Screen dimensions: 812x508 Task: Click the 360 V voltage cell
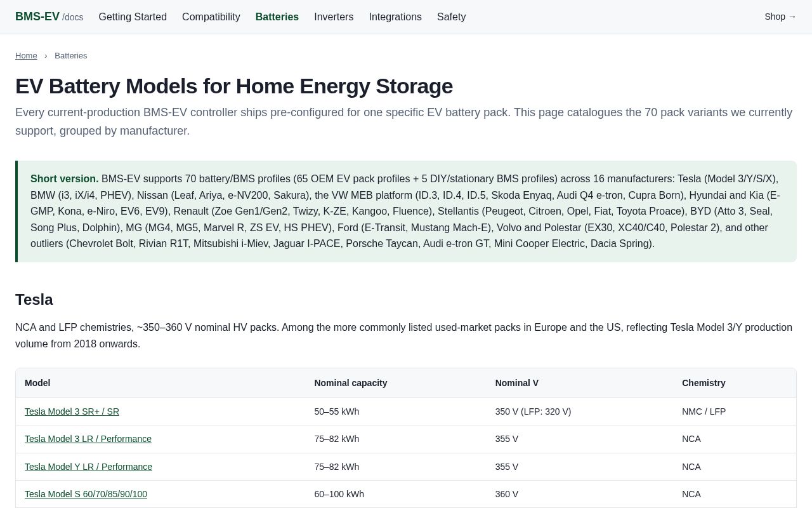coord(580,494)
